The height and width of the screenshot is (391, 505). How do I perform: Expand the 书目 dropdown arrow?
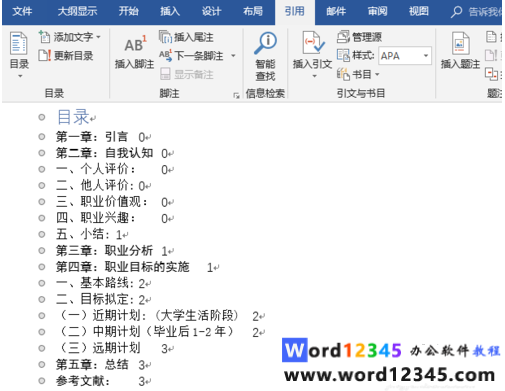377,74
